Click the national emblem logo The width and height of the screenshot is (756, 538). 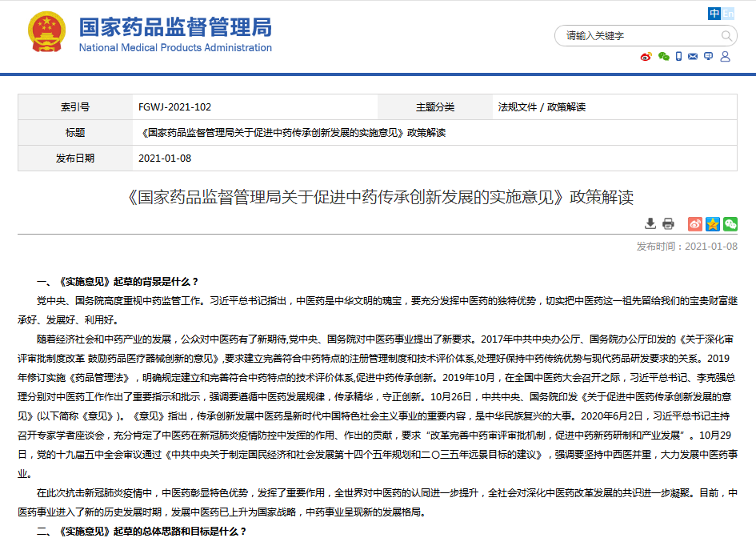[46, 32]
